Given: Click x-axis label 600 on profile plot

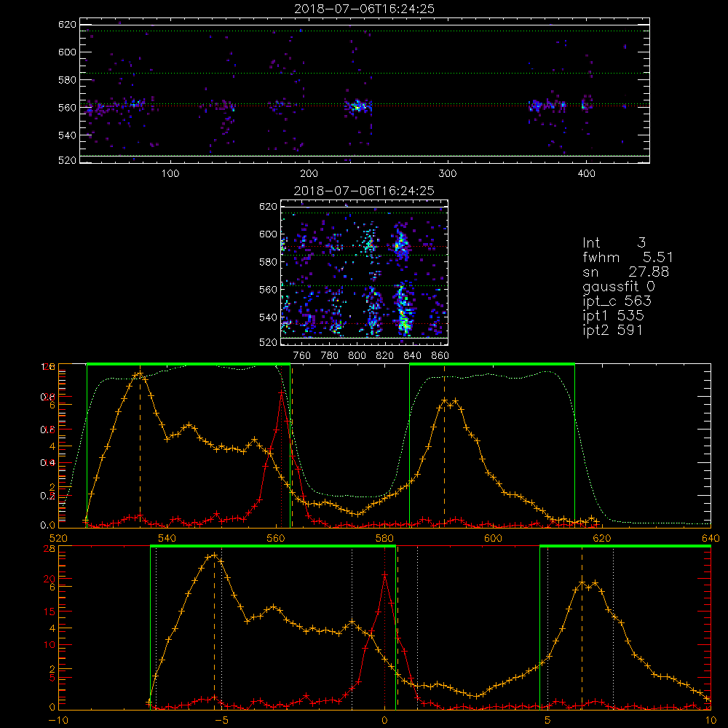Looking at the screenshot, I should tap(493, 538).
